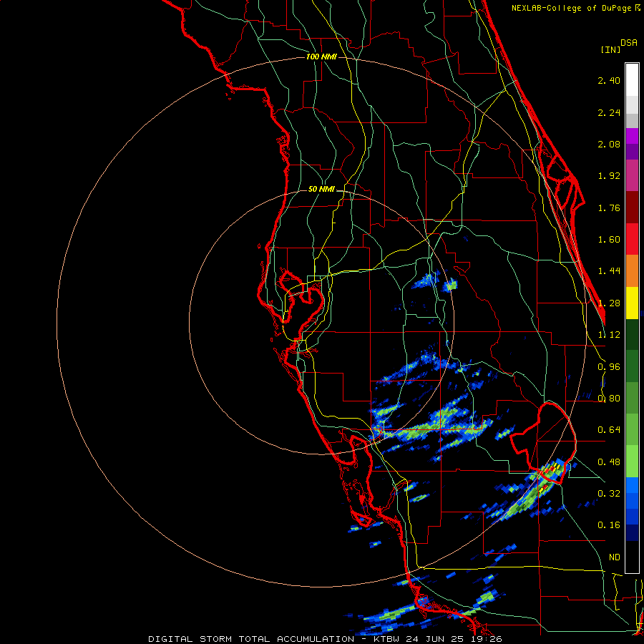Screen dimensions: 644x644
Task: Pick the black ND swatch in legend
Action: click(x=632, y=557)
